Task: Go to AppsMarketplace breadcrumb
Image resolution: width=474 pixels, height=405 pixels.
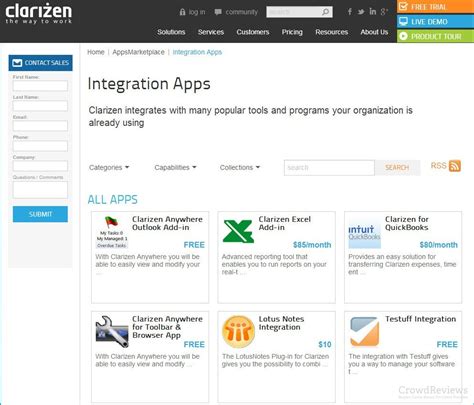Action: [138, 52]
